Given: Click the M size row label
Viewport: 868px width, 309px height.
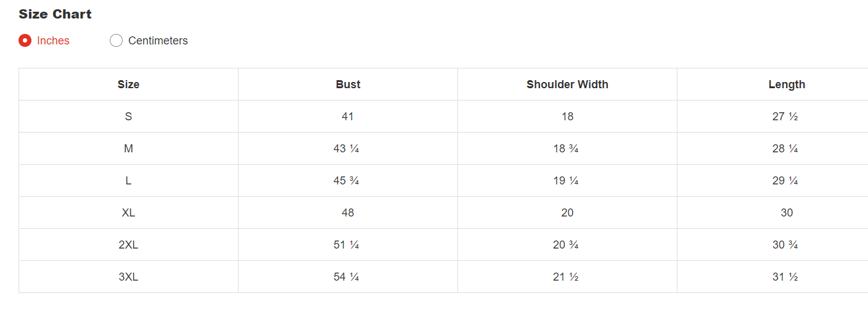Looking at the screenshot, I should pos(128,149).
